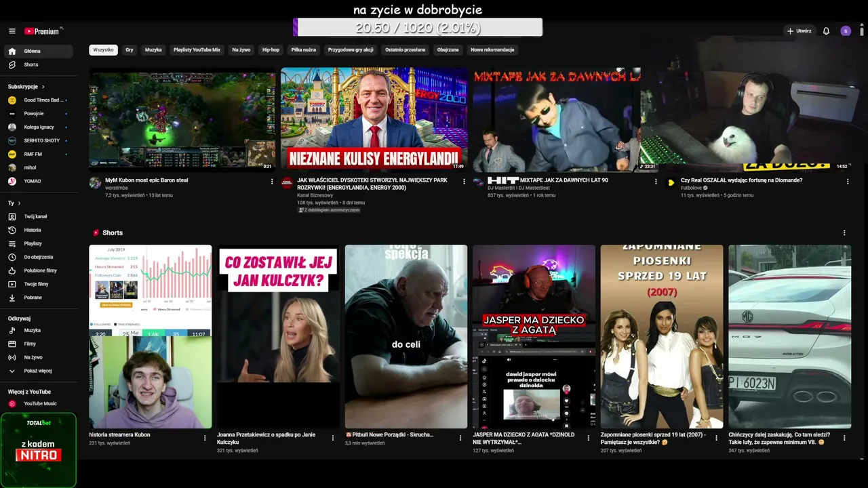Open Playlisty in the sidebar
Screen dimensions: 868x488
coord(39,244)
